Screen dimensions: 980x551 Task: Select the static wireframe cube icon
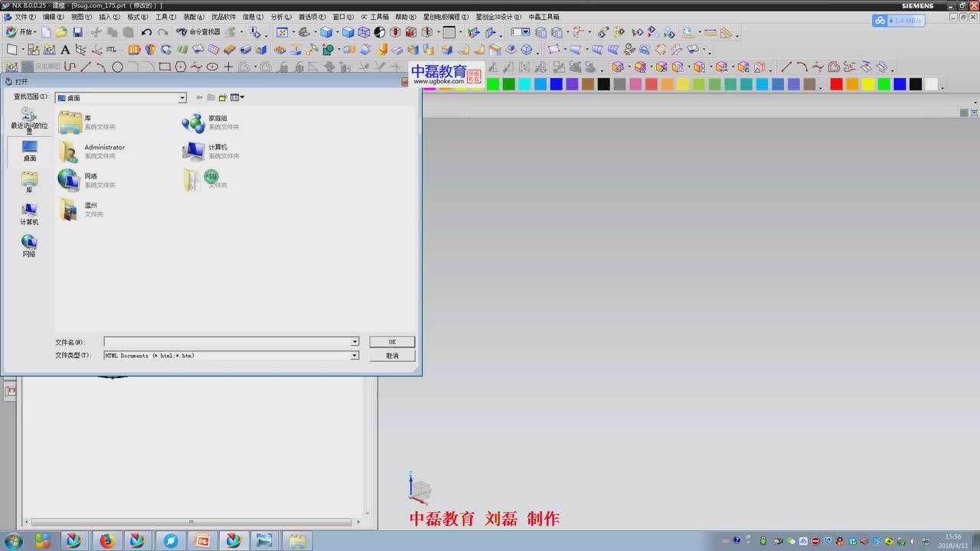tap(364, 32)
